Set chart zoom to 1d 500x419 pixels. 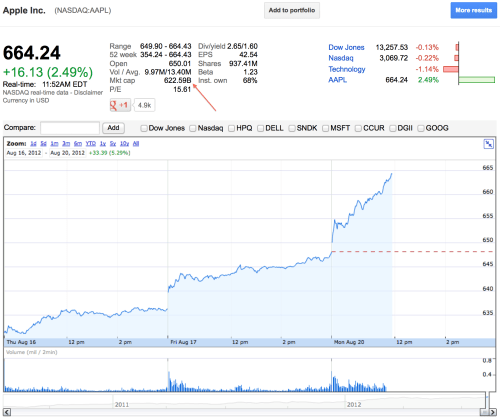[33, 144]
